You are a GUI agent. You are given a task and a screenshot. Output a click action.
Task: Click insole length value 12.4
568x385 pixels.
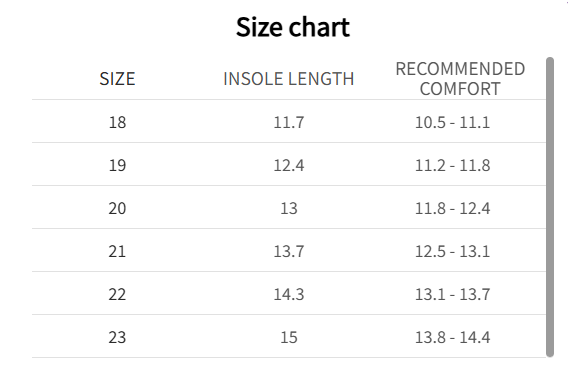click(x=289, y=165)
